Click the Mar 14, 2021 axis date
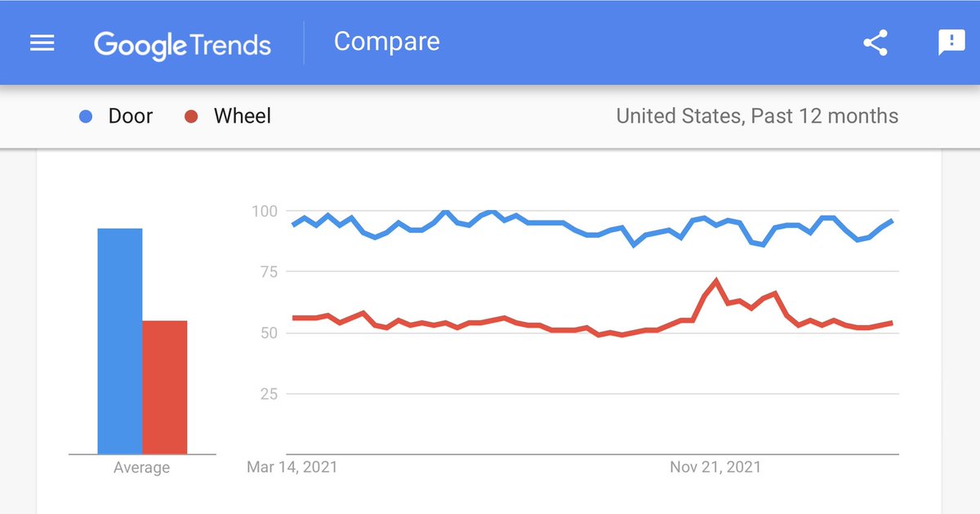Viewport: 980px width, 514px height. (x=292, y=467)
